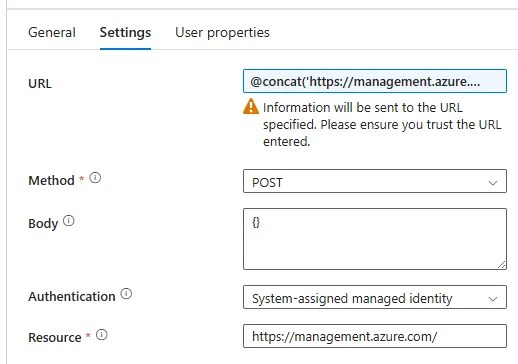Click the warning text 'Information will be sent to the URL'

point(363,108)
